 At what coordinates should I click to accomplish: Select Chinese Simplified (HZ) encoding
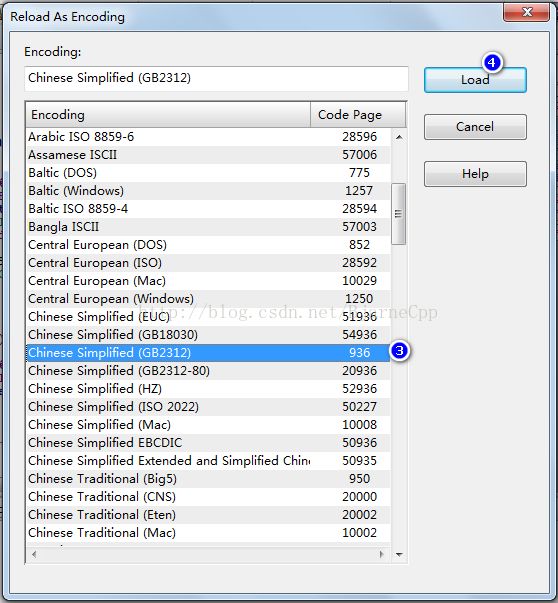(x=208, y=389)
